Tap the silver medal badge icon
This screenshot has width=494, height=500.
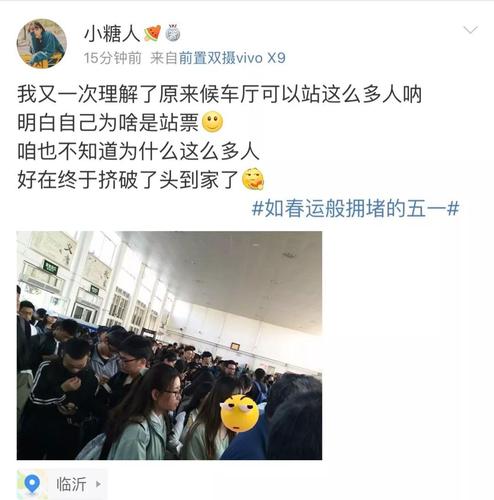pyautogui.click(x=172, y=33)
